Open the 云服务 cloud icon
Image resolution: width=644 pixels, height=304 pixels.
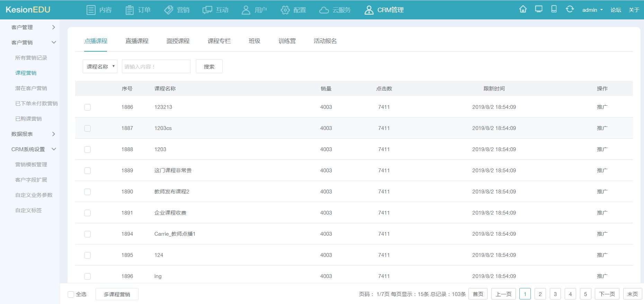tap(324, 10)
